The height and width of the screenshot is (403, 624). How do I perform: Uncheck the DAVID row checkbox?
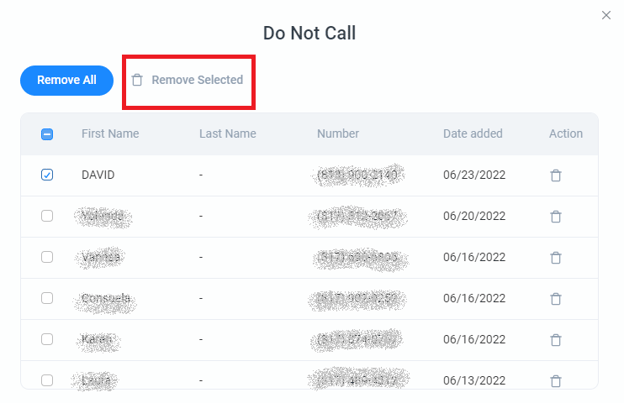coord(47,175)
